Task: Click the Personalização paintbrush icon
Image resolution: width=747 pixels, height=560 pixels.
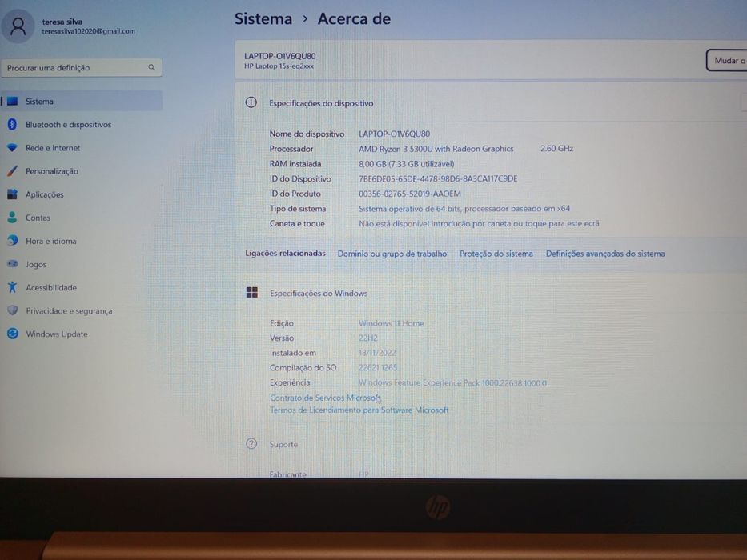Action: [12, 171]
